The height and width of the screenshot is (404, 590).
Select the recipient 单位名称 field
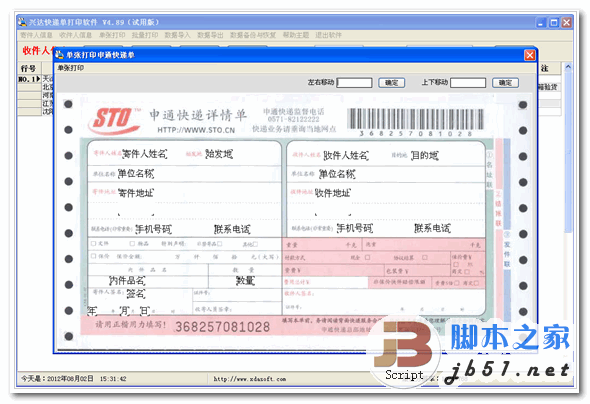337,174
